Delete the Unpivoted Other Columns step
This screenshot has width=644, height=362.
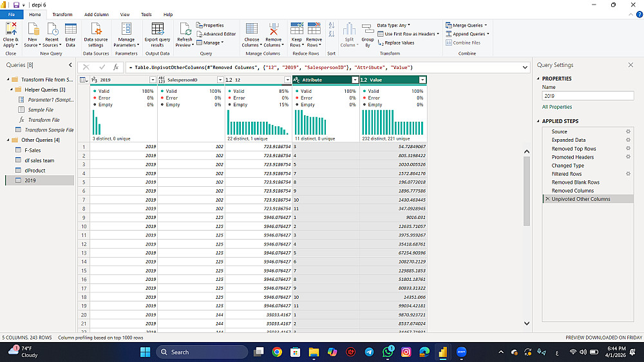[x=547, y=199]
